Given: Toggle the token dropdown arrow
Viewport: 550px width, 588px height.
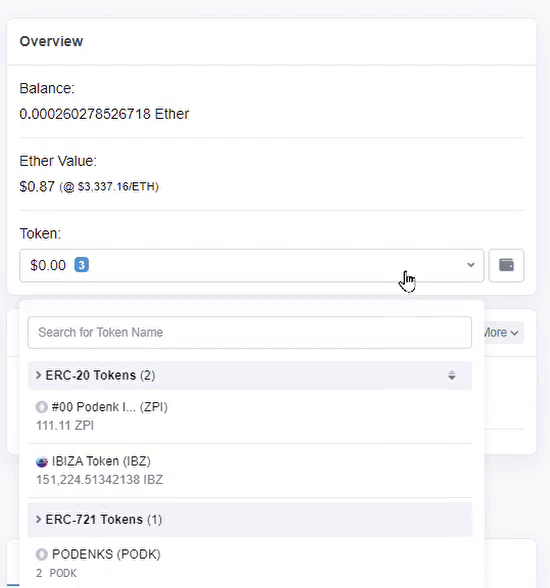Looking at the screenshot, I should coord(471,265).
